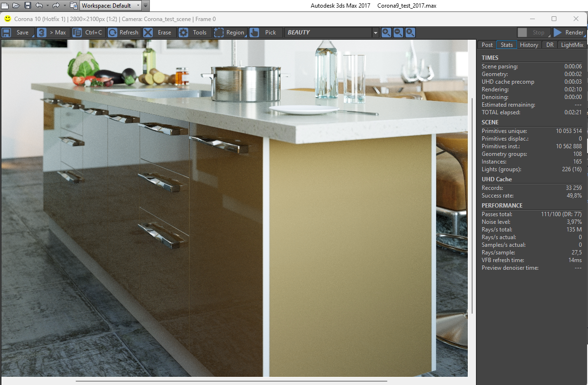This screenshot has height=385, width=588.
Task: Click the Save render icon in VFB
Action: click(7, 33)
